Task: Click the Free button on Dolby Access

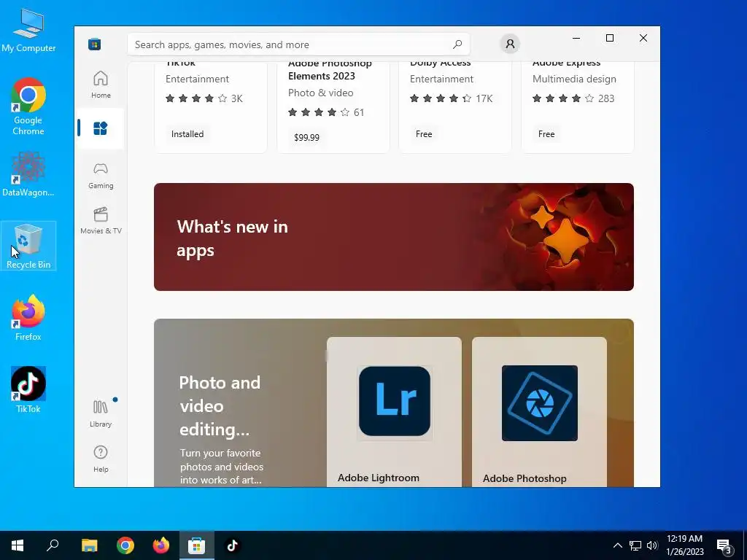Action: tap(424, 134)
